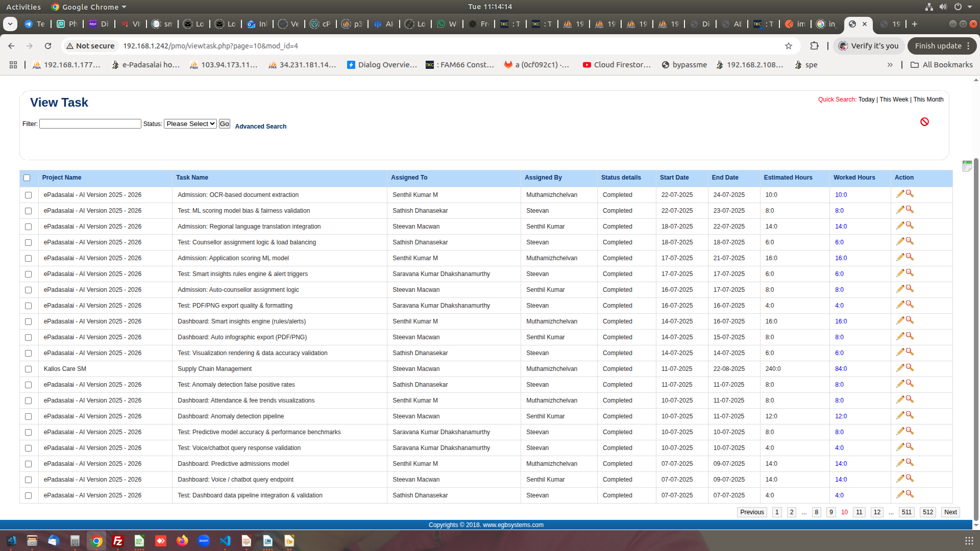Toggle the select-all checkbox in the table header
Viewport: 980px width, 551px height.
click(27, 178)
